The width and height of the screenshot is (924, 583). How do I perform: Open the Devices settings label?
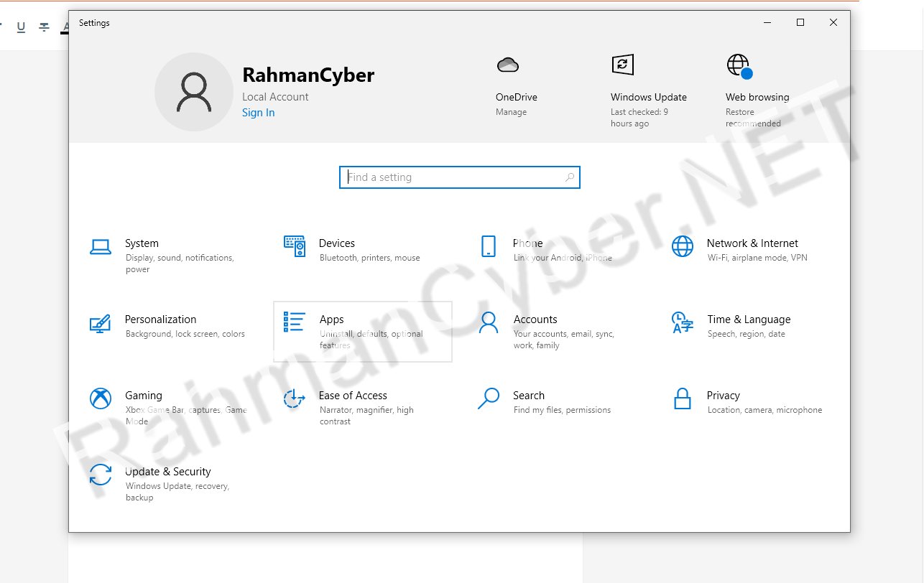pos(337,243)
